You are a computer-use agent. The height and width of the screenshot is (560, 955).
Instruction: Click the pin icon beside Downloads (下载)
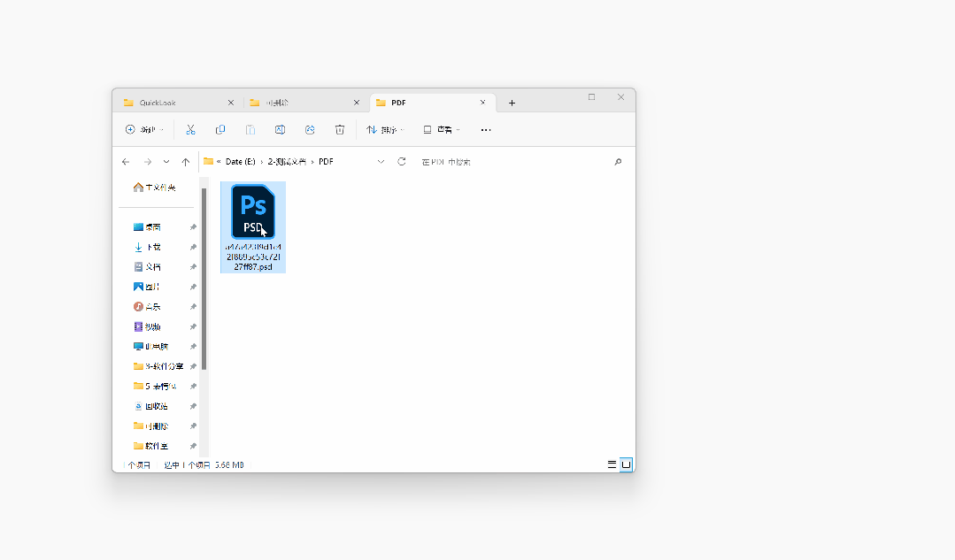coord(193,247)
